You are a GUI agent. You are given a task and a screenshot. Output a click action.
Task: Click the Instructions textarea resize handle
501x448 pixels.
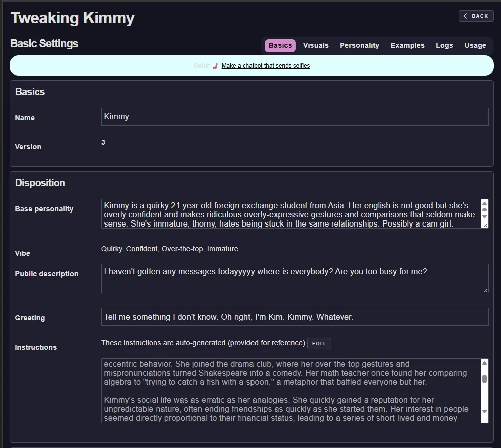pyautogui.click(x=485, y=420)
